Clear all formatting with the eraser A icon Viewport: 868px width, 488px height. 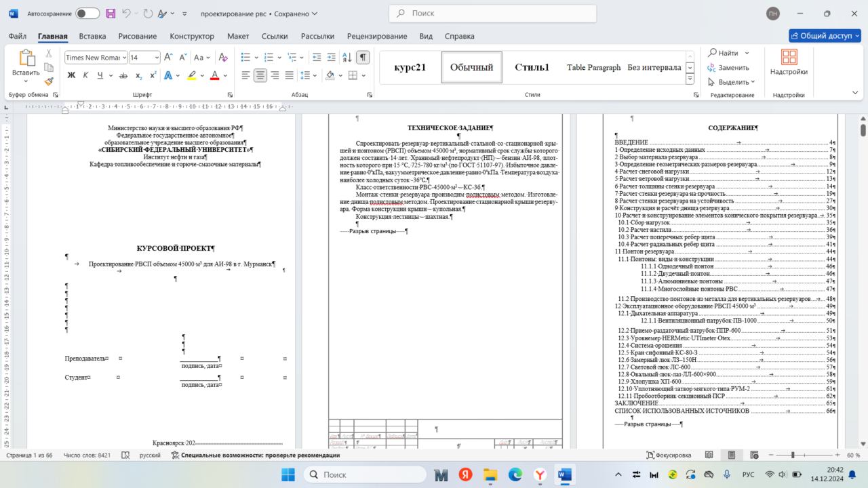click(x=224, y=58)
